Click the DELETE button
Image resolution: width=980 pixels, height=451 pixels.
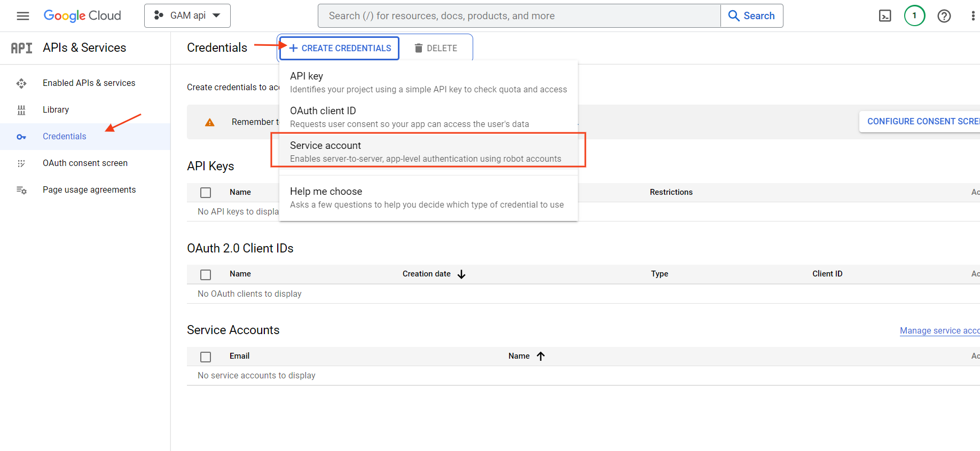pyautogui.click(x=436, y=48)
